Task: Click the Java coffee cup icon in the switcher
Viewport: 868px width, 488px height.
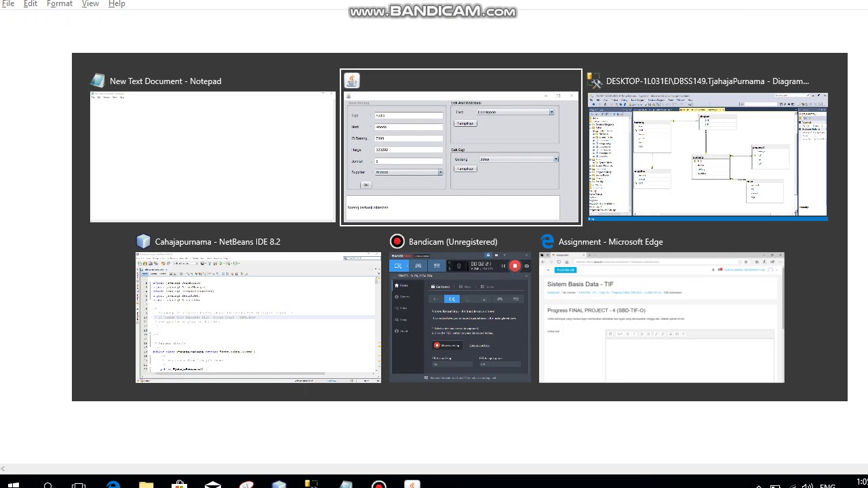Action: point(351,81)
